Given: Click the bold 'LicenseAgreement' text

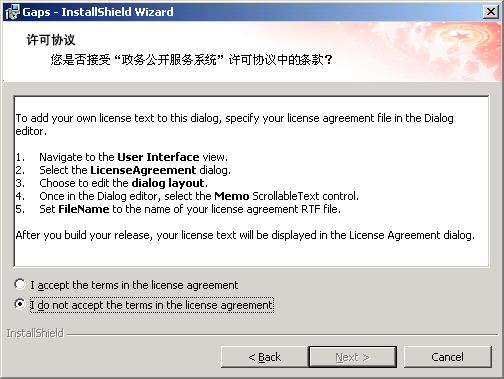Looking at the screenshot, I should click(143, 170).
